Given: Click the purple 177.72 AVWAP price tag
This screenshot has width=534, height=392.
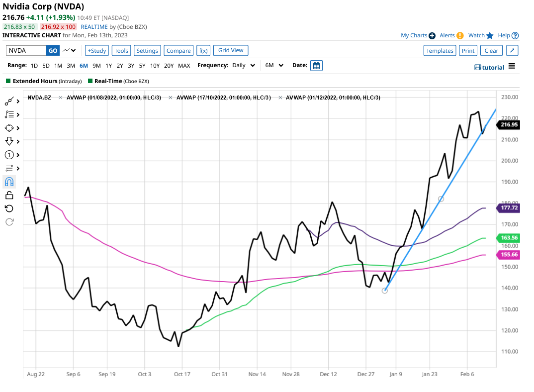Looking at the screenshot, I should click(x=509, y=207).
